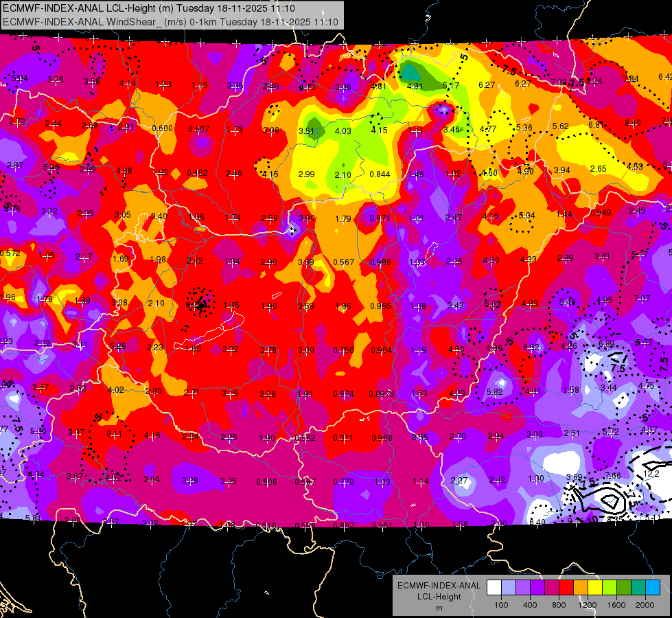Click the '1600' tick label under the legend
Viewport: 672px width, 618px height.
pos(616,605)
